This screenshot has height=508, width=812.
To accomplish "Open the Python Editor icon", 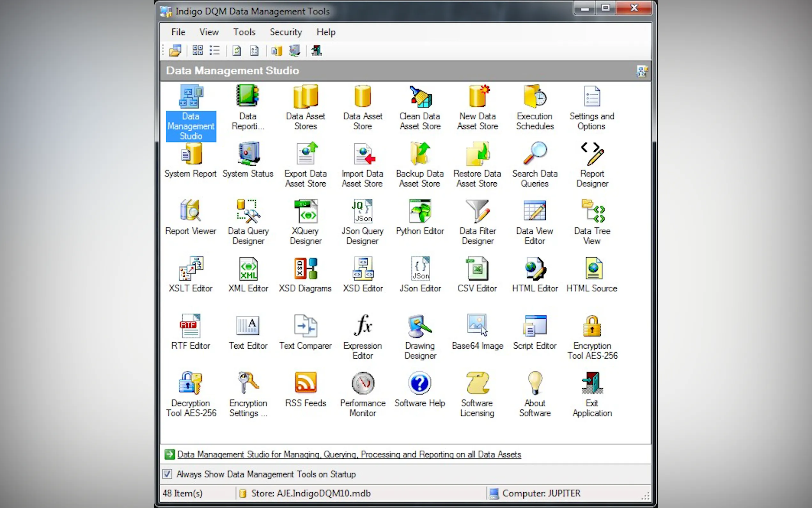I will 420,212.
